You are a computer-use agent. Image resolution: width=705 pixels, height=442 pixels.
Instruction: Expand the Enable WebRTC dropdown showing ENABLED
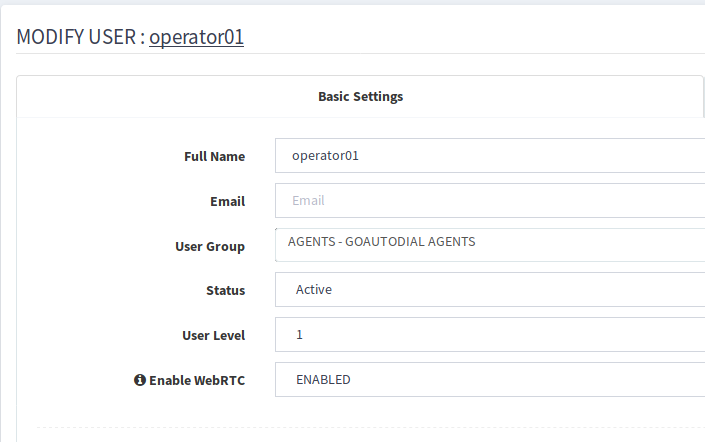click(490, 379)
